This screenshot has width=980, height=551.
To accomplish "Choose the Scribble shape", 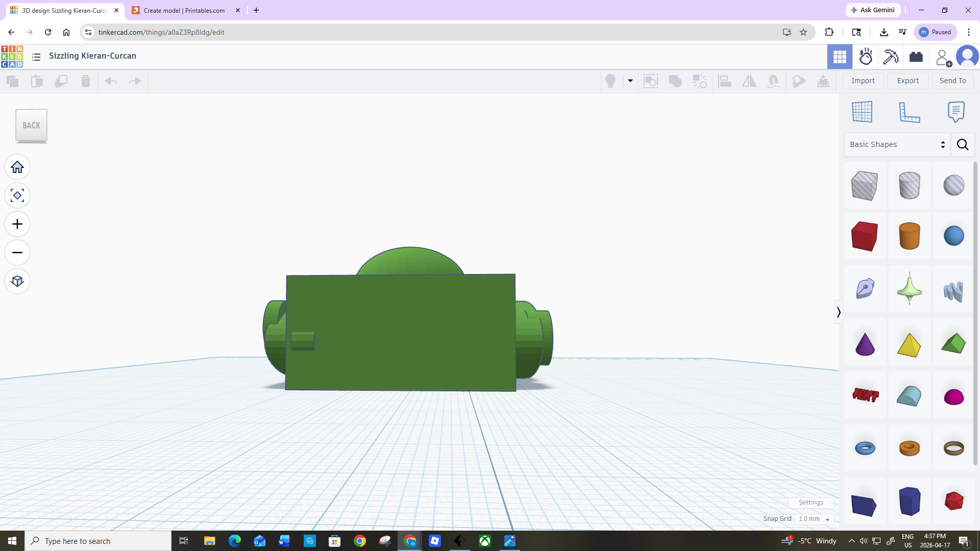I will [x=865, y=289].
